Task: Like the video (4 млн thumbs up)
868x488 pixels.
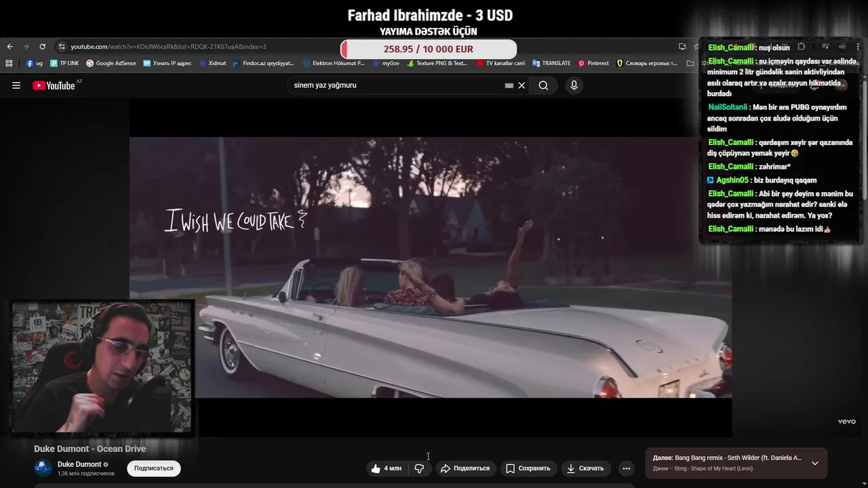Action: 387,468
